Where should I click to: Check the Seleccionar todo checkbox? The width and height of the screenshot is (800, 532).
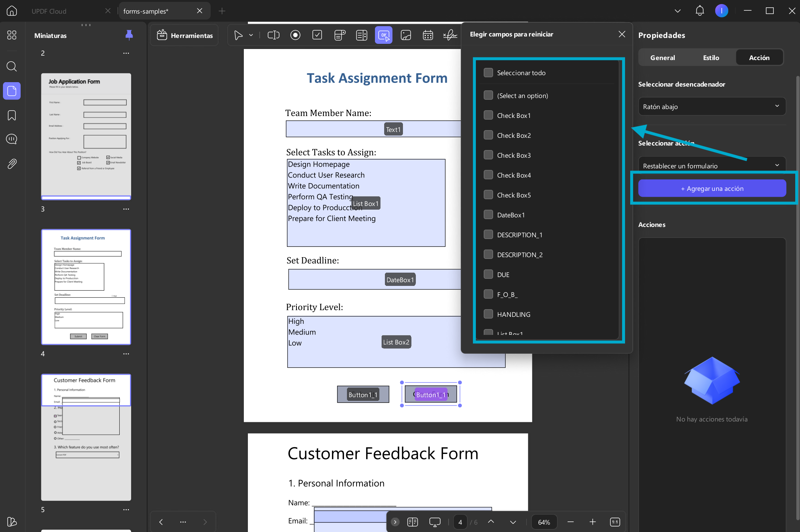[488, 73]
